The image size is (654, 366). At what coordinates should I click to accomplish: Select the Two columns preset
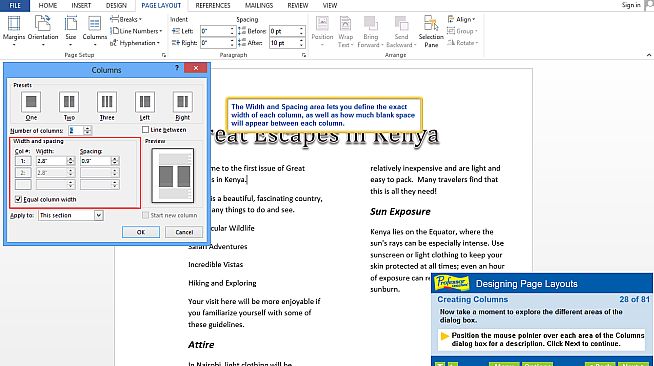click(x=69, y=105)
